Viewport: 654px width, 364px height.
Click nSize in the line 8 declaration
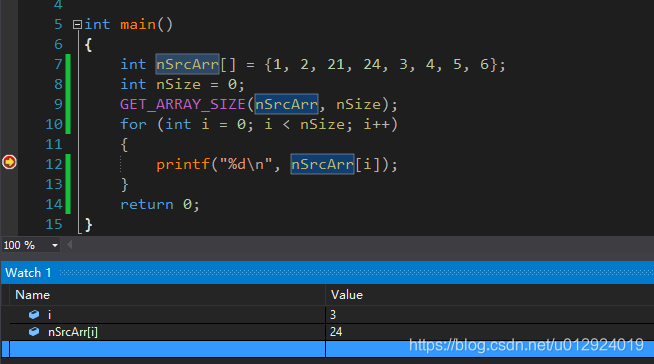(179, 84)
